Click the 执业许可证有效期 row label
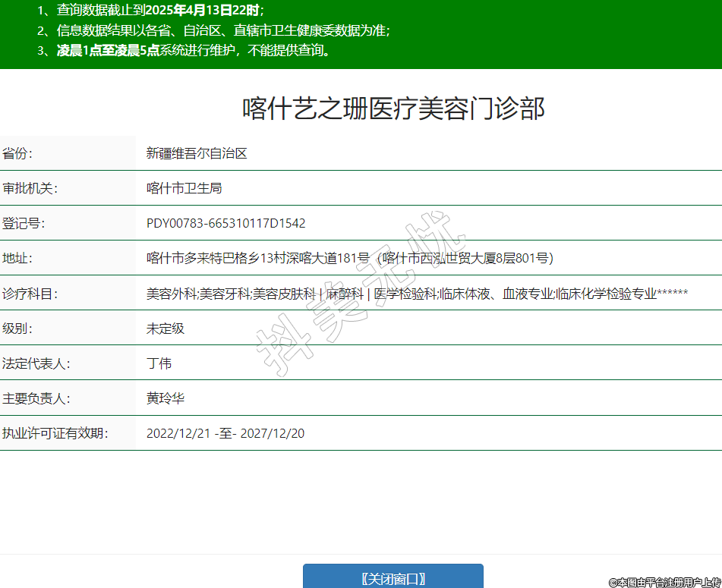 pyautogui.click(x=55, y=433)
